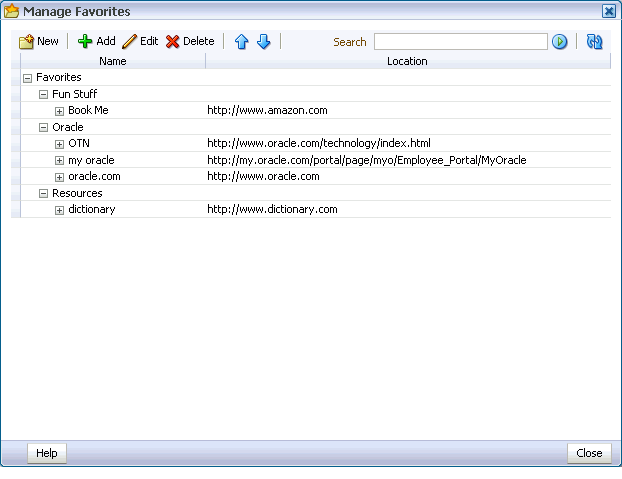Click the http://www.dictionary.com location
622x479 pixels.
(273, 209)
